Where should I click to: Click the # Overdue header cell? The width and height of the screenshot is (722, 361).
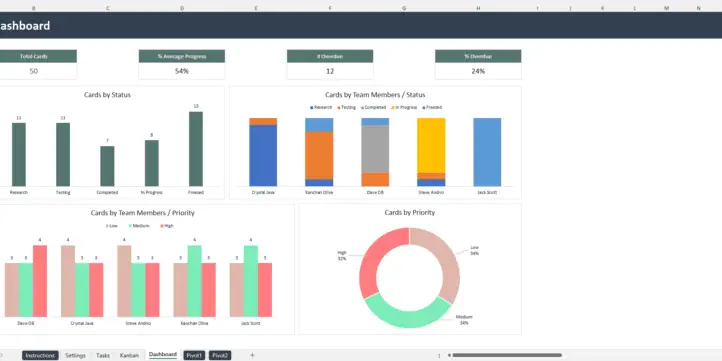pos(330,56)
